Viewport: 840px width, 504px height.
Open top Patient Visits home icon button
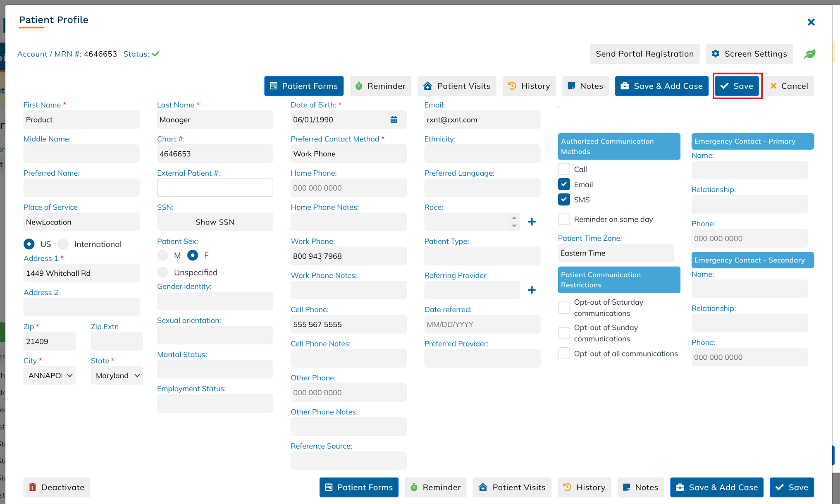pyautogui.click(x=456, y=86)
